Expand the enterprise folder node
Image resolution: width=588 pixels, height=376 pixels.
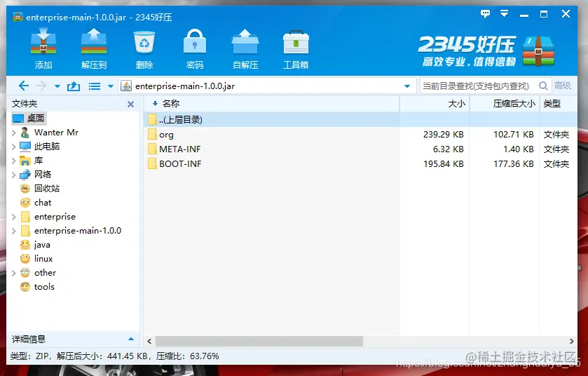click(14, 217)
